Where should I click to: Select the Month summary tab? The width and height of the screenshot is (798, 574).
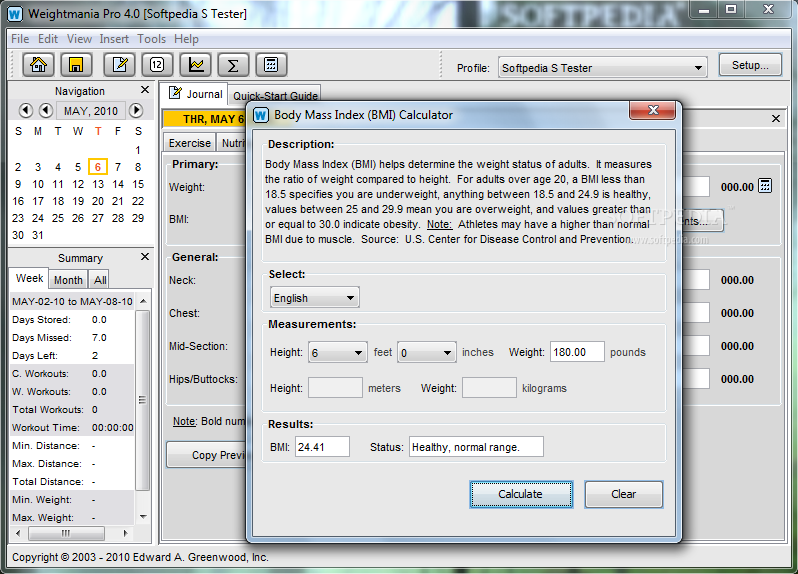(68, 280)
